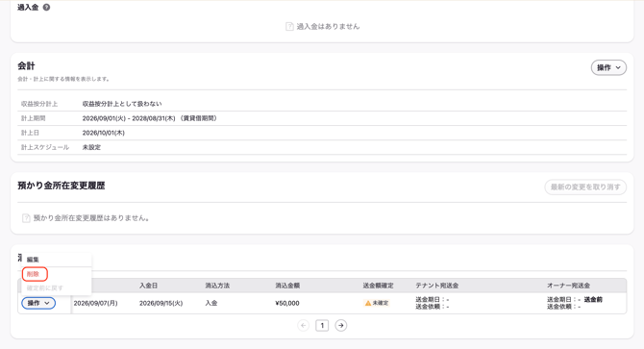The width and height of the screenshot is (644, 349).
Task: Select 編集 from the context menu
Action: click(34, 260)
